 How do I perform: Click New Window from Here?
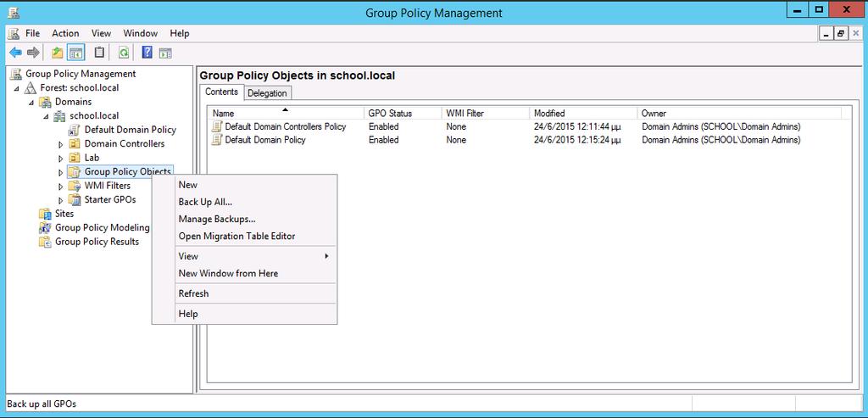point(244,274)
